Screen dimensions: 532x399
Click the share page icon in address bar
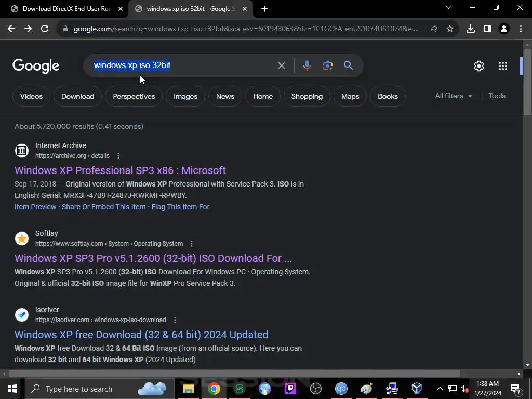click(x=433, y=29)
